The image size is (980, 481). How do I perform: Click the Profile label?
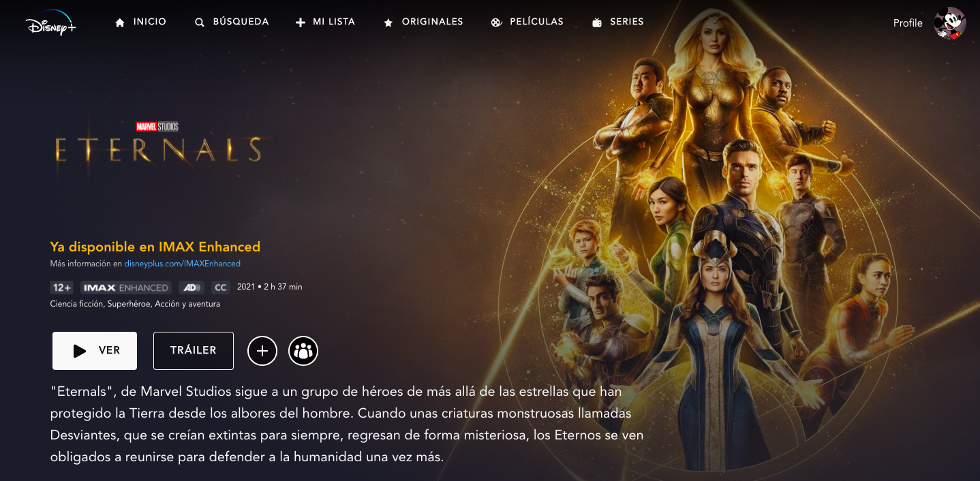pos(908,23)
